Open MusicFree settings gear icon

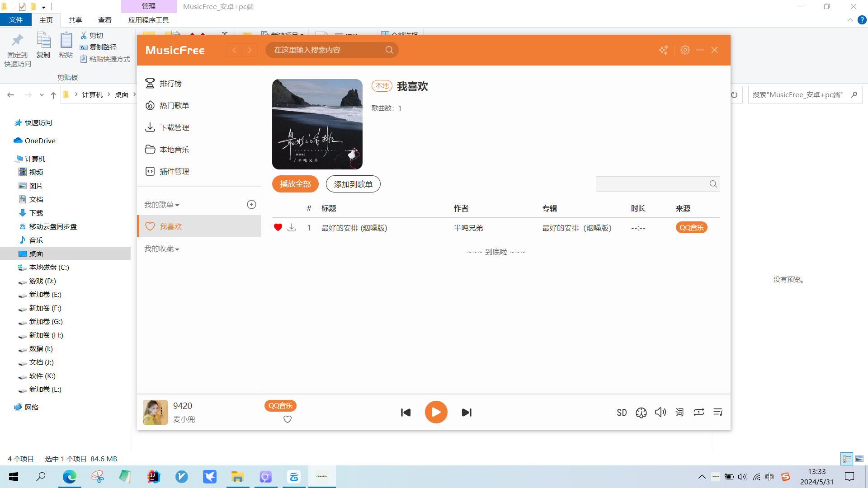tap(685, 50)
